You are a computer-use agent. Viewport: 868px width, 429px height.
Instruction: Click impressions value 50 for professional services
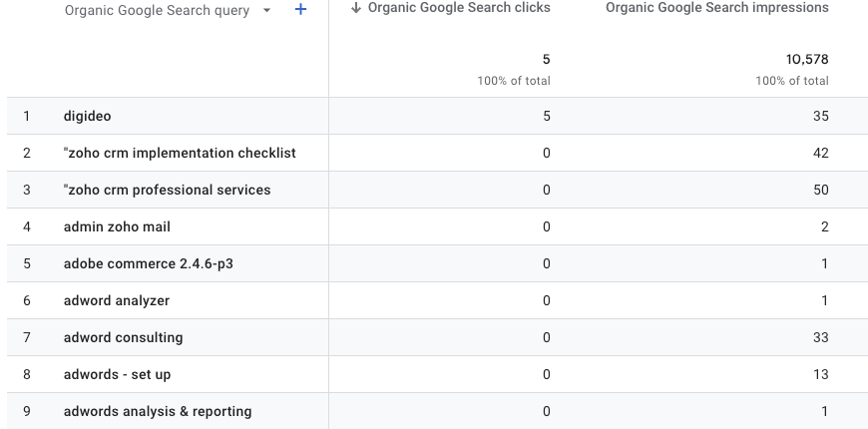click(x=821, y=190)
